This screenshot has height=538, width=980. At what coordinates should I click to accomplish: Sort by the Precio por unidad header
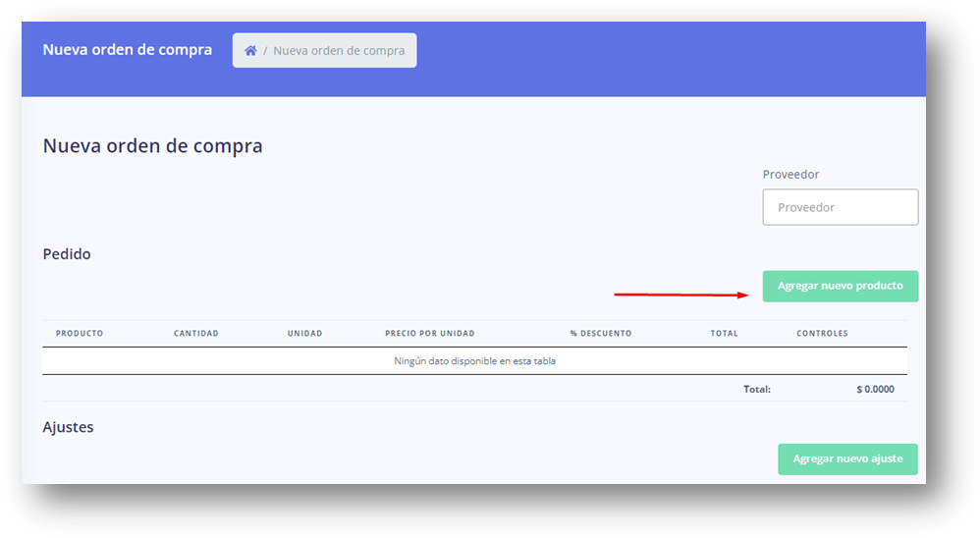click(429, 334)
